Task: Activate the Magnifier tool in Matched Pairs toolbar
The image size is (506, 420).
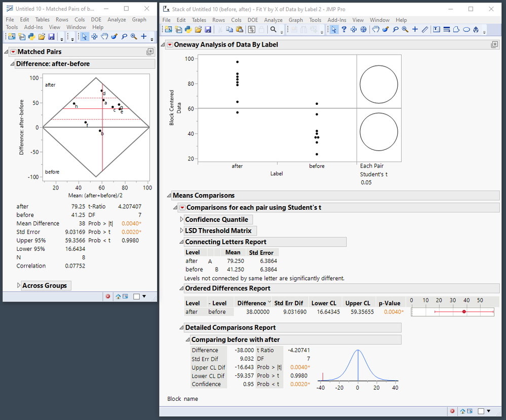Action: [134, 36]
